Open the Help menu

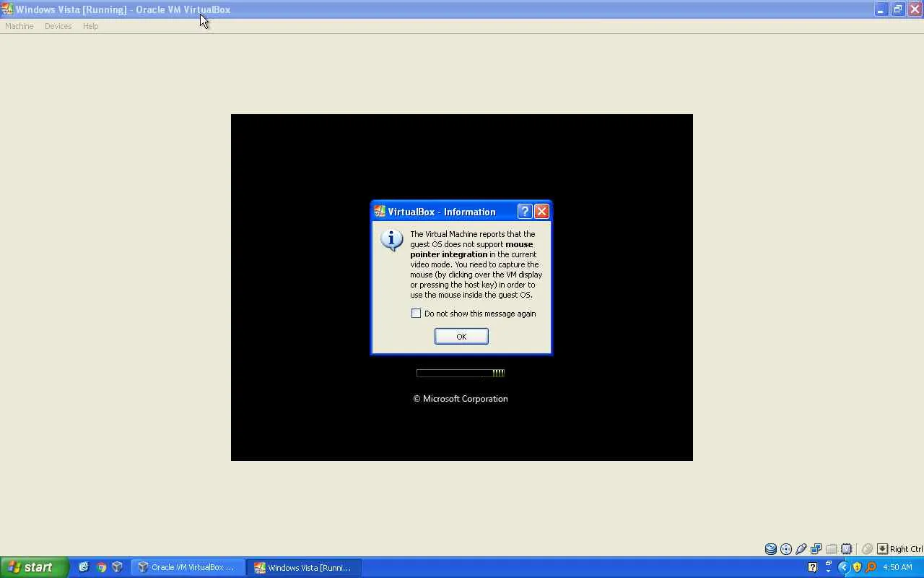(90, 26)
